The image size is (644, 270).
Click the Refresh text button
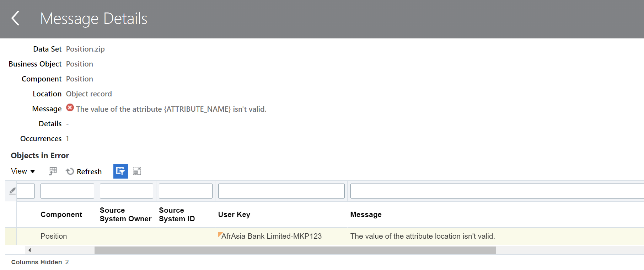(89, 171)
